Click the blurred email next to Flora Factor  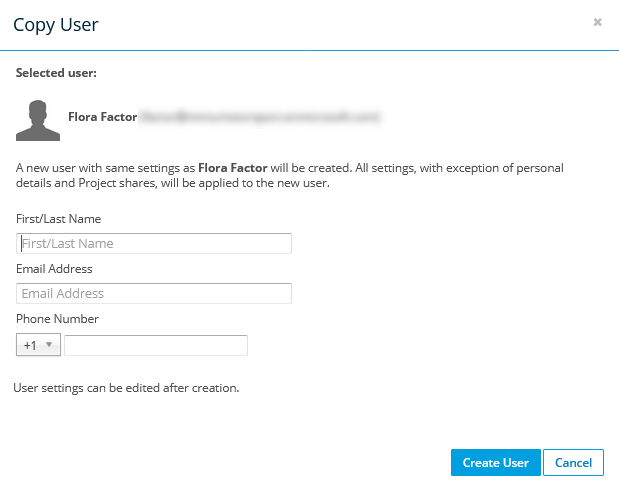(260, 117)
